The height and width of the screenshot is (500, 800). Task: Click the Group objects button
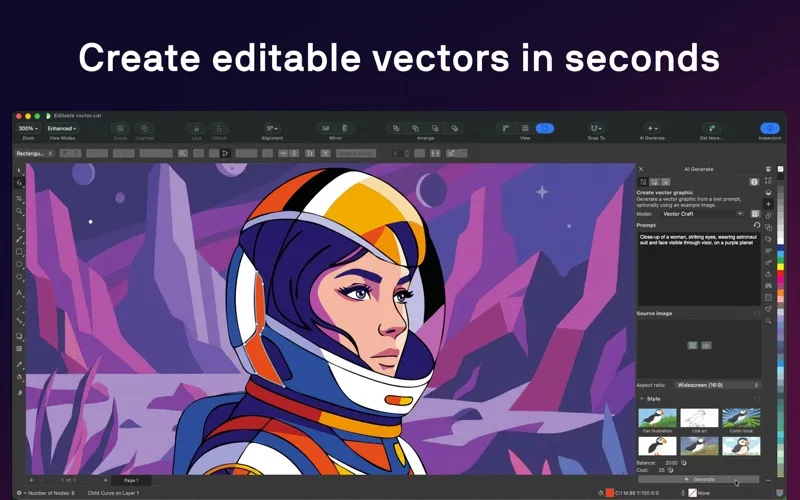coord(120,129)
